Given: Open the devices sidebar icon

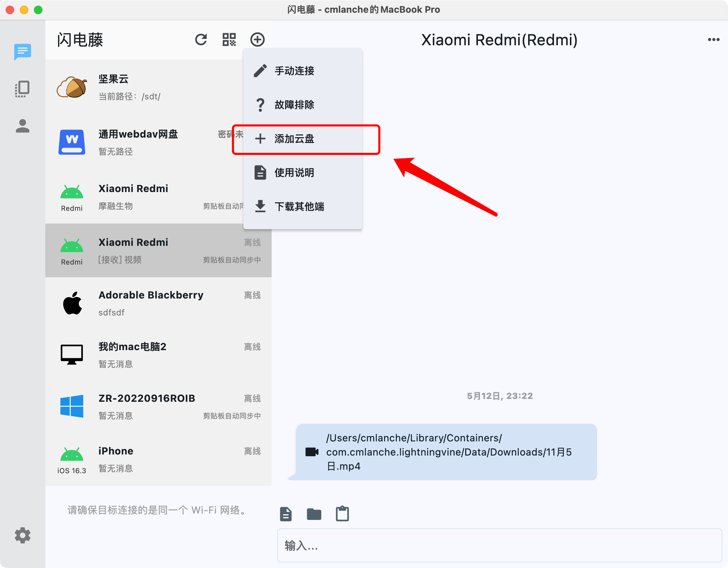Looking at the screenshot, I should tap(22, 89).
